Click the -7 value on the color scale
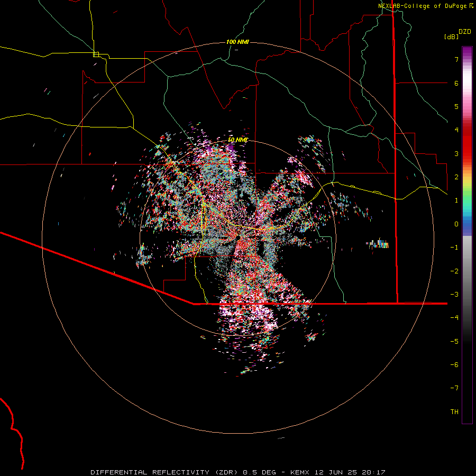This screenshot has height=476, width=476. 454,388
